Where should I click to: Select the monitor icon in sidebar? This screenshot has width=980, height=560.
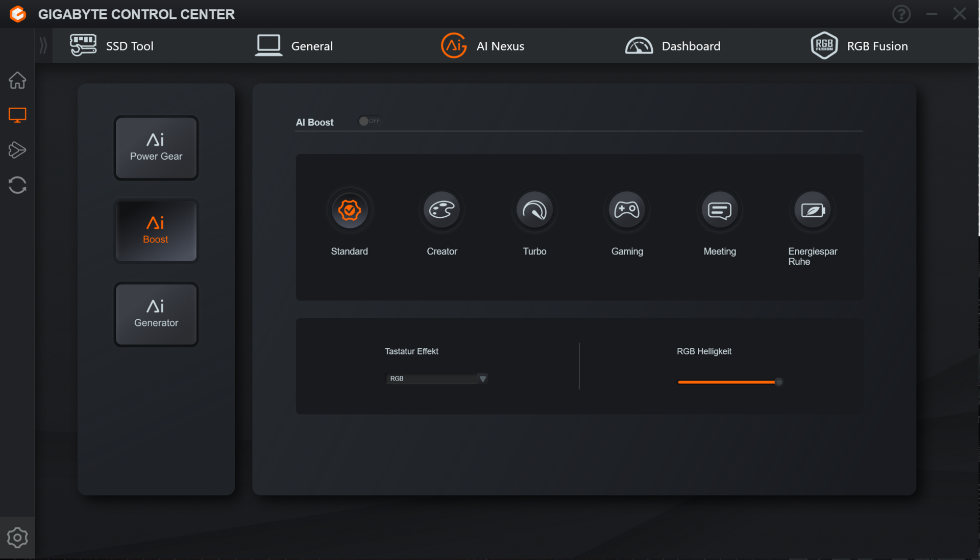(17, 115)
